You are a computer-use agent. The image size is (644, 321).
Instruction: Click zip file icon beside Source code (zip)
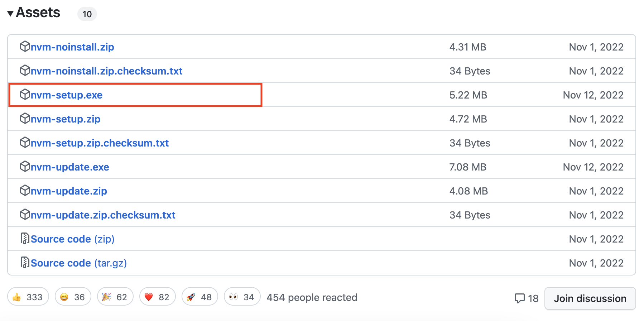point(25,239)
